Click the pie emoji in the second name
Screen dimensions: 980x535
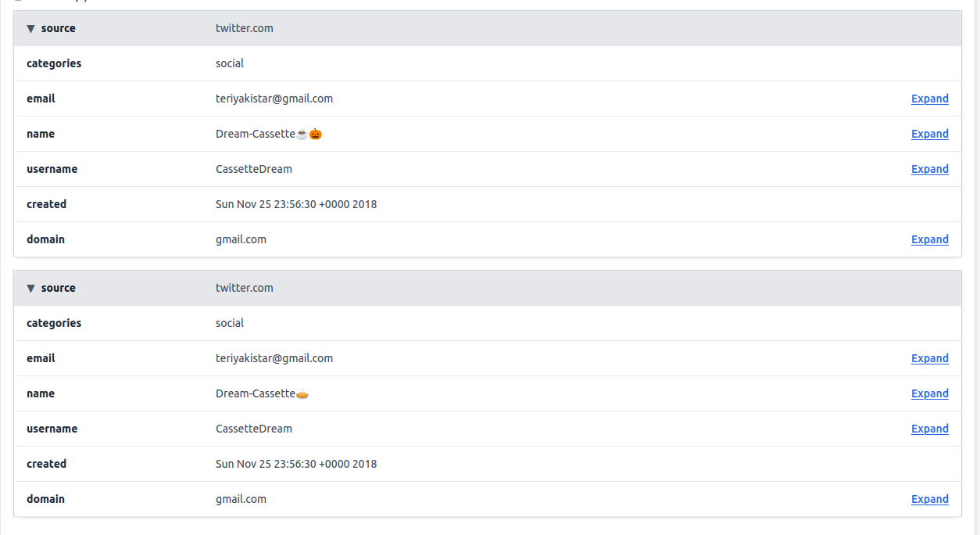pyautogui.click(x=302, y=393)
